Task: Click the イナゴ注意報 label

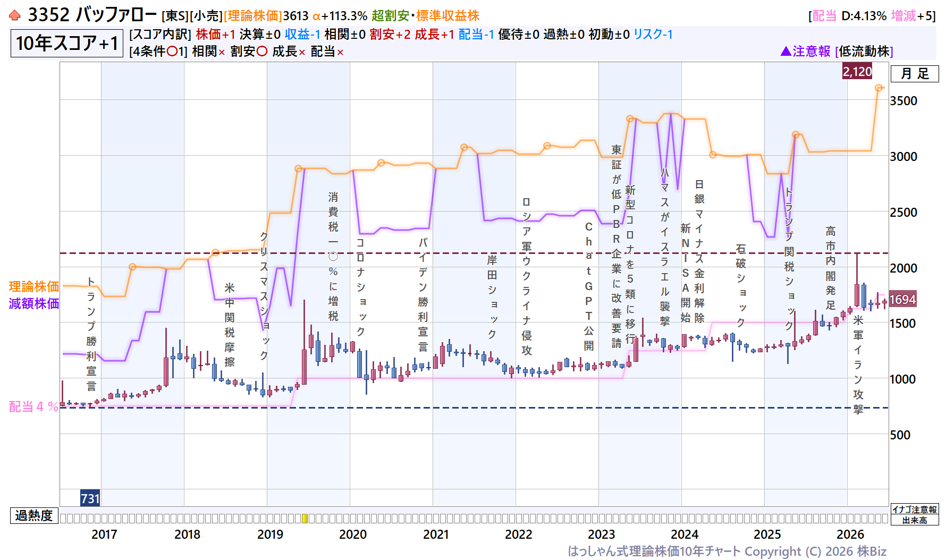Action: pyautogui.click(x=915, y=510)
